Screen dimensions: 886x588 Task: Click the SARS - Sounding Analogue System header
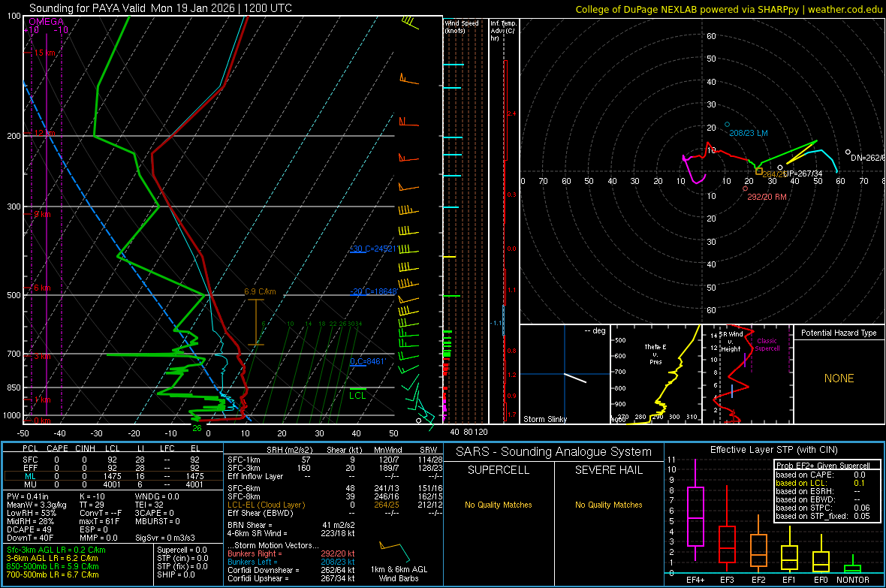click(x=554, y=452)
